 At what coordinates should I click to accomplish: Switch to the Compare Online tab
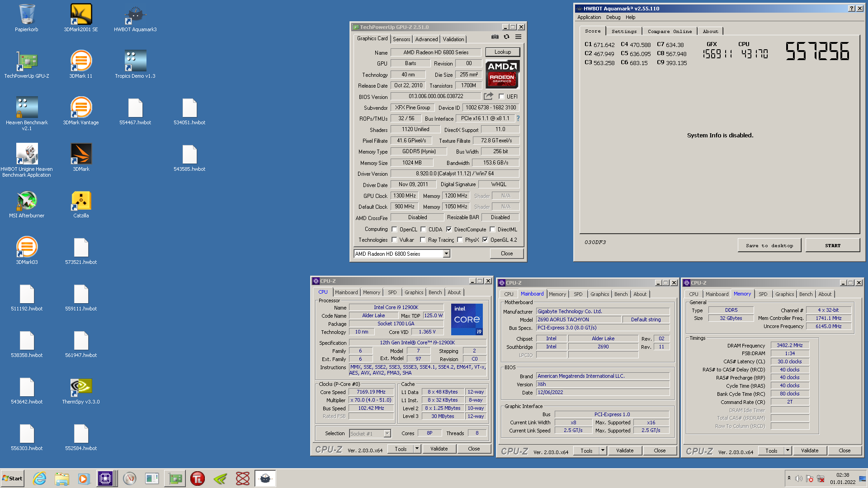point(670,31)
